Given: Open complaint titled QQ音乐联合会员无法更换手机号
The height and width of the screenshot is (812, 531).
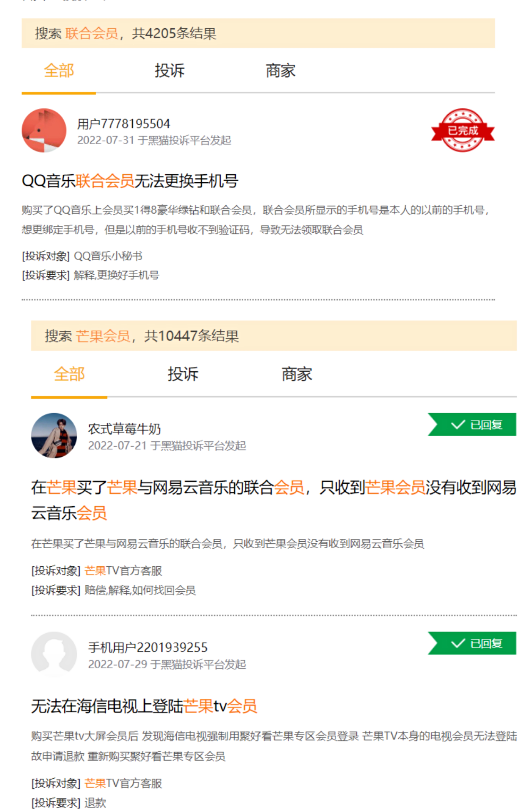Looking at the screenshot, I should tap(130, 181).
